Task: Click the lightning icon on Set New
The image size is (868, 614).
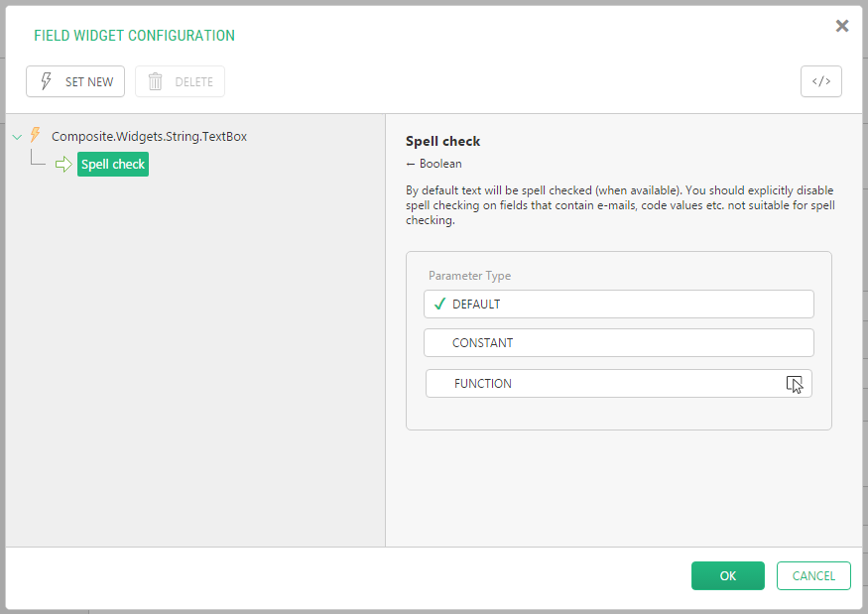Action: [46, 82]
